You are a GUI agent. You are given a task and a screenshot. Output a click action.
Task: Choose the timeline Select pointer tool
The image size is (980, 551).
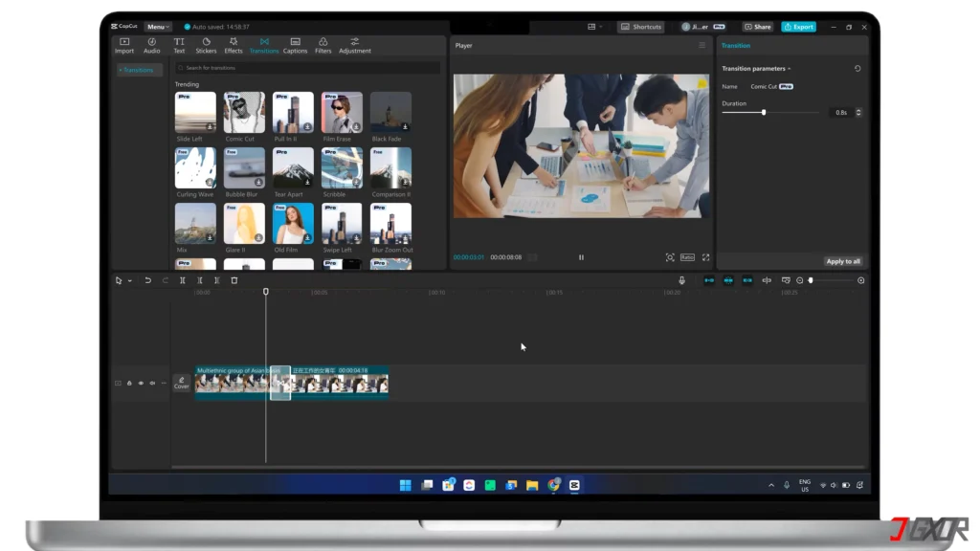point(119,281)
